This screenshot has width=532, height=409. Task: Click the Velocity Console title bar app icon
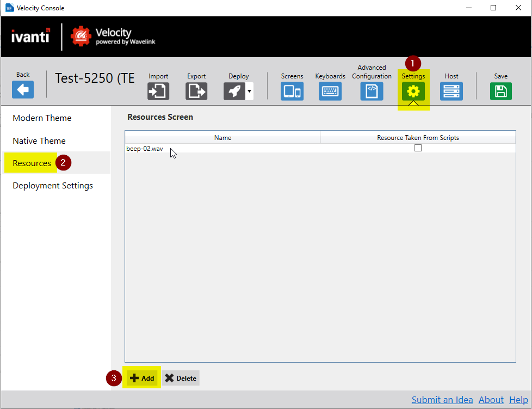tap(9, 8)
